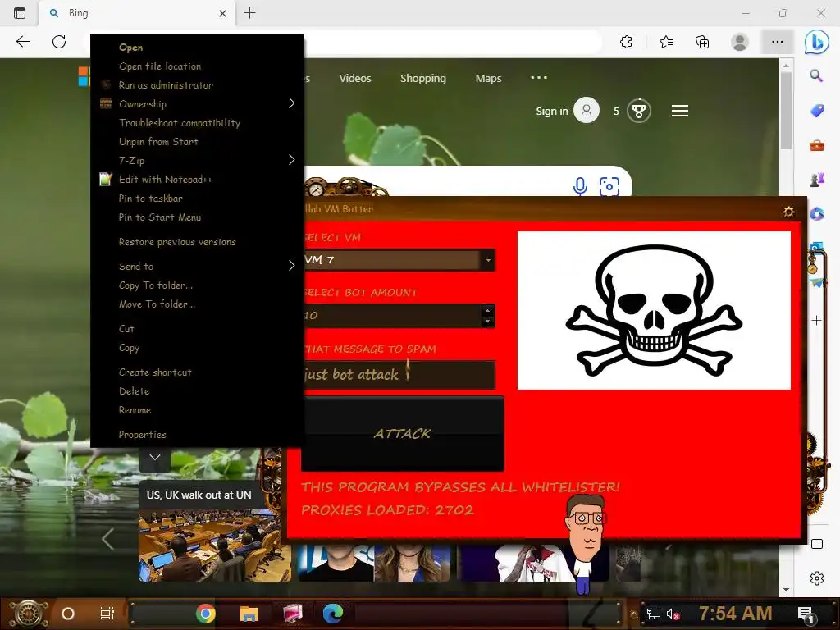Choose Run as administrator
This screenshot has height=630, width=840.
[x=197, y=84]
